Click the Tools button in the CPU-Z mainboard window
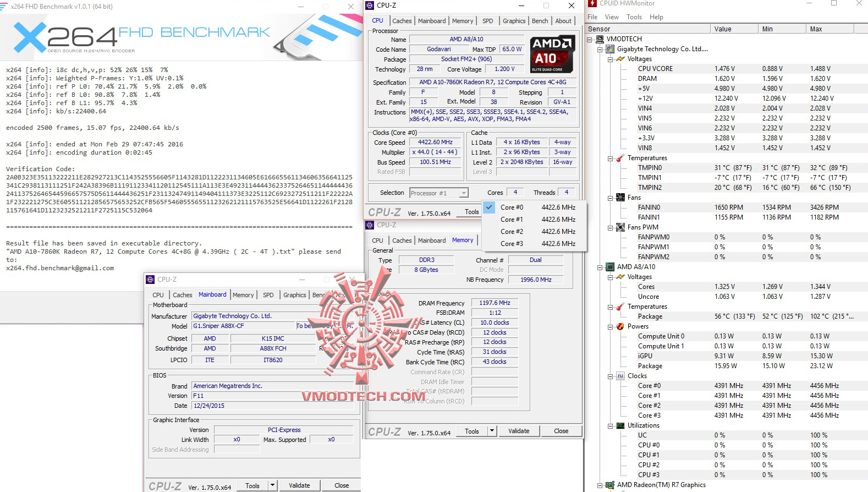Image resolution: width=868 pixels, height=492 pixels. click(252, 485)
